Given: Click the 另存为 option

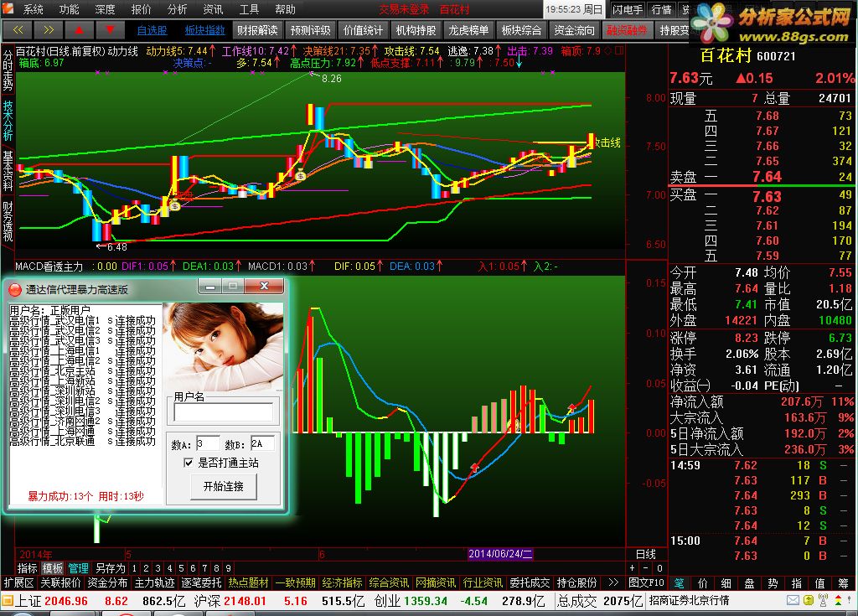Looking at the screenshot, I should [110, 568].
